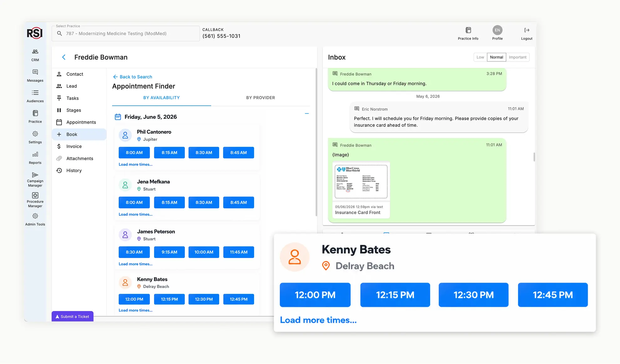Select large 12:15 PM slot in popup
This screenshot has width=620, height=364.
(x=395, y=295)
